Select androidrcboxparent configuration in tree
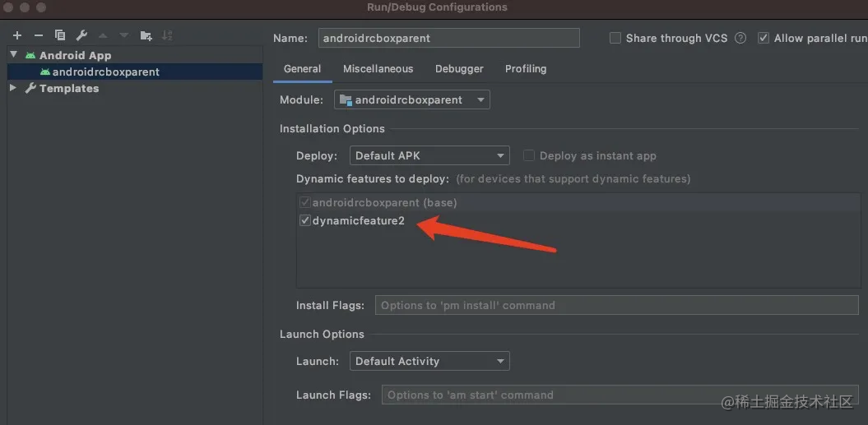Image resolution: width=868 pixels, height=425 pixels. coord(134,72)
